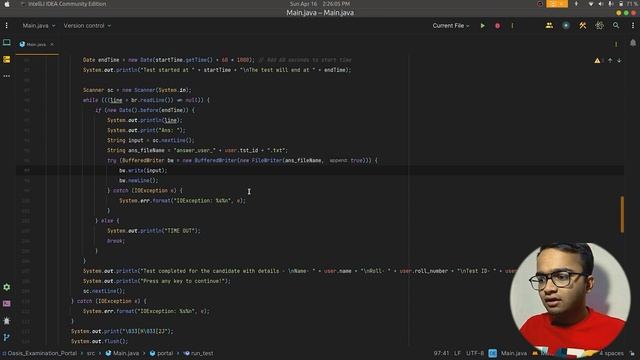Click macOS menu bar date and time

pyautogui.click(x=320, y=4)
